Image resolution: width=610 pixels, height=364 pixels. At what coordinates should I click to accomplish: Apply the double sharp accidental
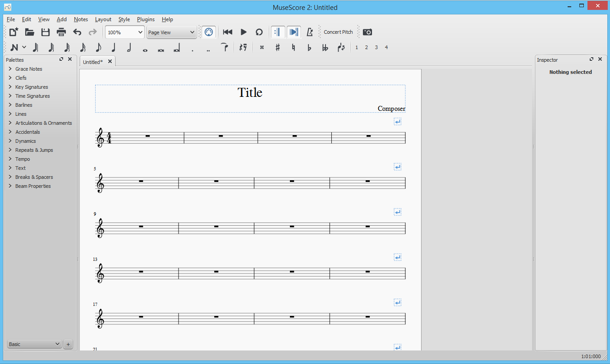point(262,47)
